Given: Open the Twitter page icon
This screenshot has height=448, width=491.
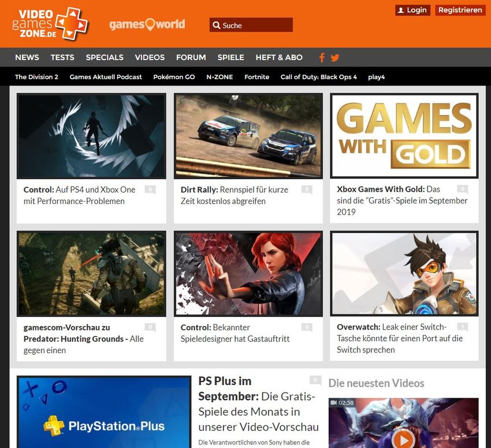Looking at the screenshot, I should point(335,58).
